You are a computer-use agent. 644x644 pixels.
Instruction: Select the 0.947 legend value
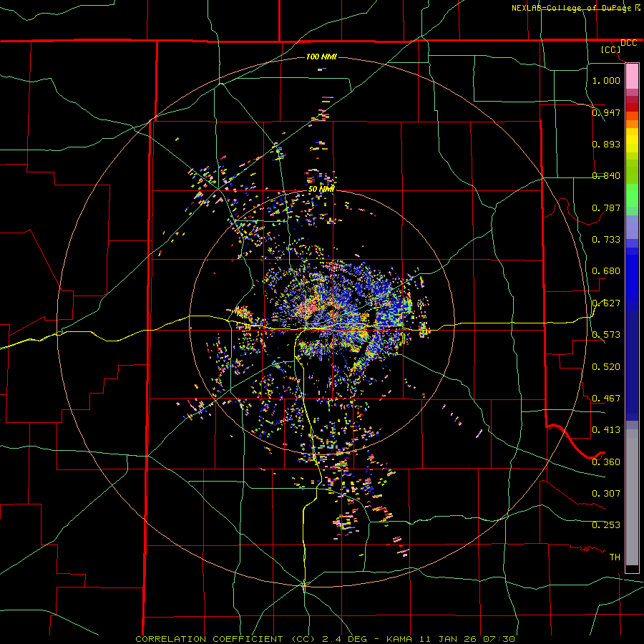606,112
